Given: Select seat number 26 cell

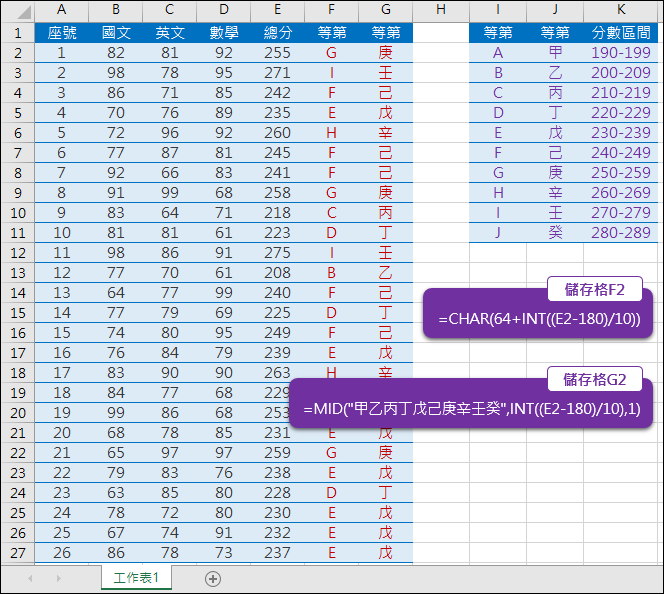Looking at the screenshot, I should click(x=61, y=553).
